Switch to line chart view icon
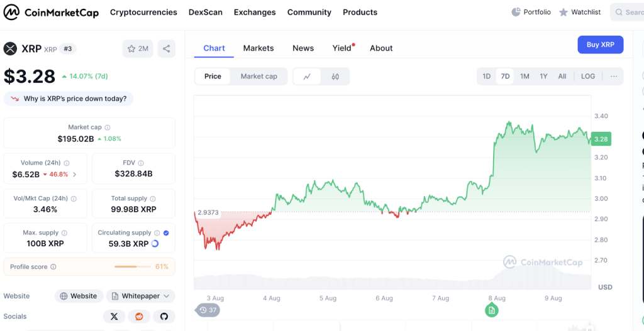This screenshot has height=331, width=644. [x=307, y=77]
